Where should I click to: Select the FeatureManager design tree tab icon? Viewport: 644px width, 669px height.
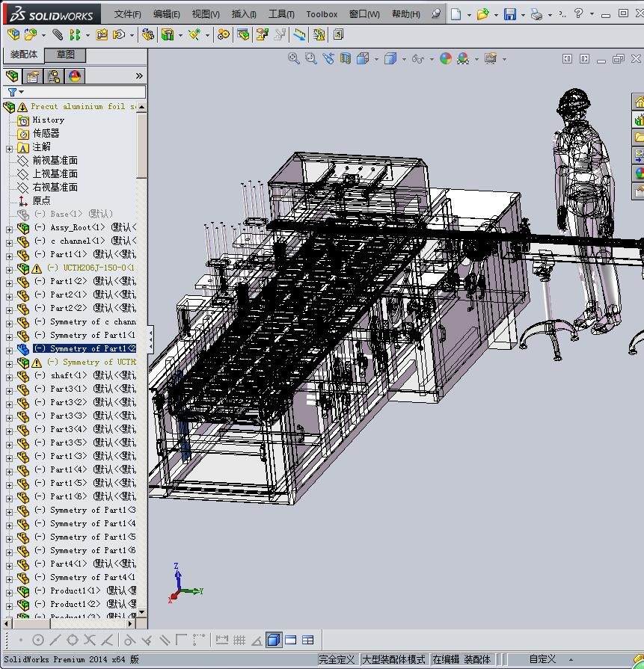click(x=12, y=76)
